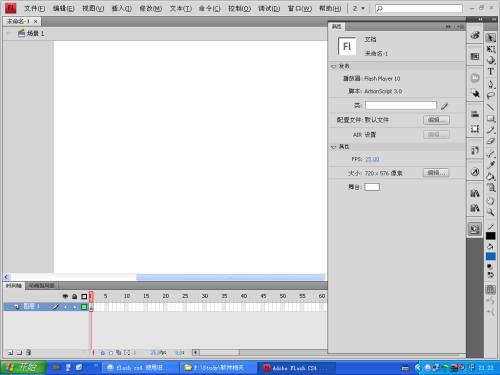The width and height of the screenshot is (500, 375).
Task: Toggle show all layers as outlines
Action: pyautogui.click(x=84, y=296)
